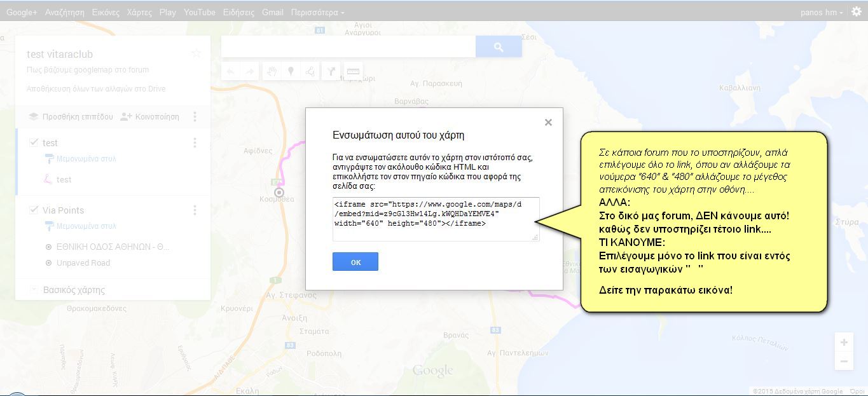This screenshot has height=396, width=868.
Task: Expand the Βασικός χάρτης base map section
Action: tap(34, 290)
